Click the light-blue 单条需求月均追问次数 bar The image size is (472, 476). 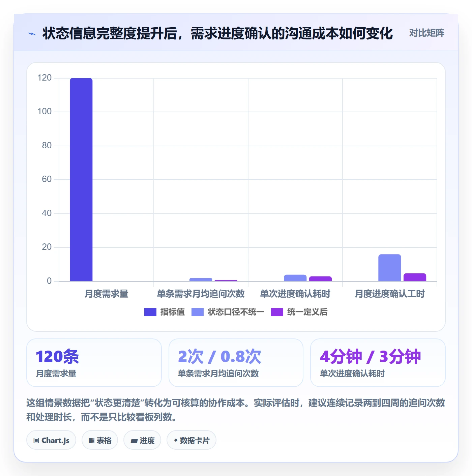click(201, 279)
